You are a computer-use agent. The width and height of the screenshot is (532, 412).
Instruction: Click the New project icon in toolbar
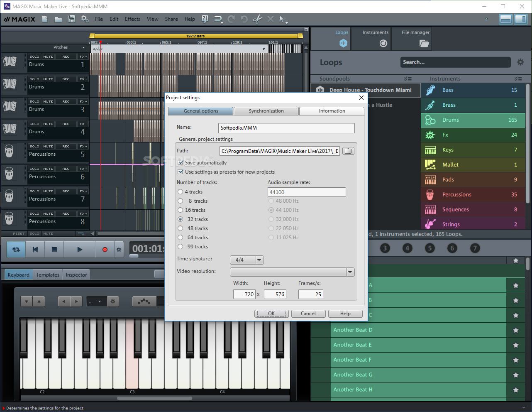pos(45,19)
